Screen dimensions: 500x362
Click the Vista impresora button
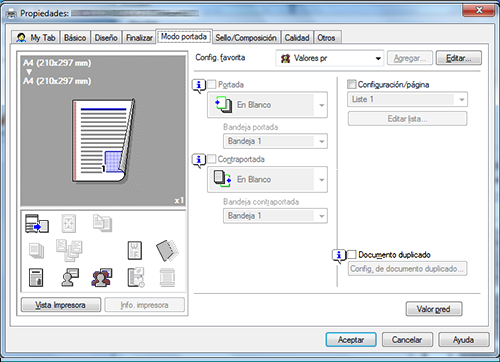(61, 305)
